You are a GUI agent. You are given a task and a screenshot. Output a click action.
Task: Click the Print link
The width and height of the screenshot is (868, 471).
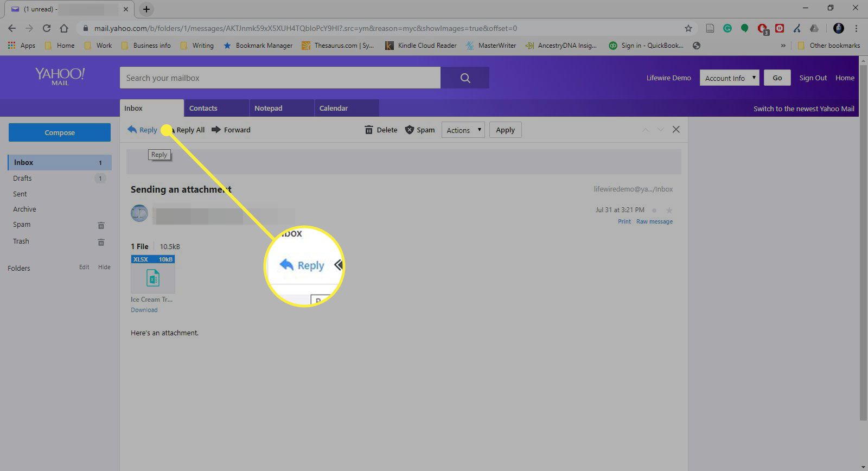624,221
